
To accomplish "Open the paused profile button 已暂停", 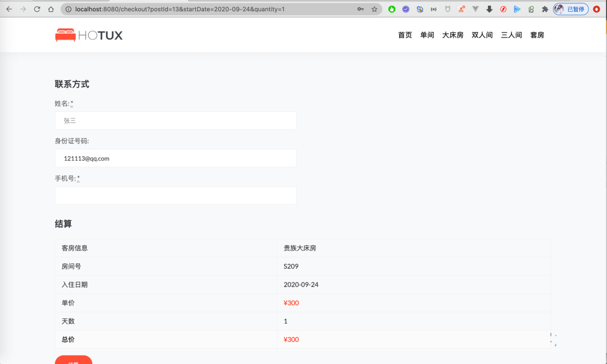I will coord(570,9).
